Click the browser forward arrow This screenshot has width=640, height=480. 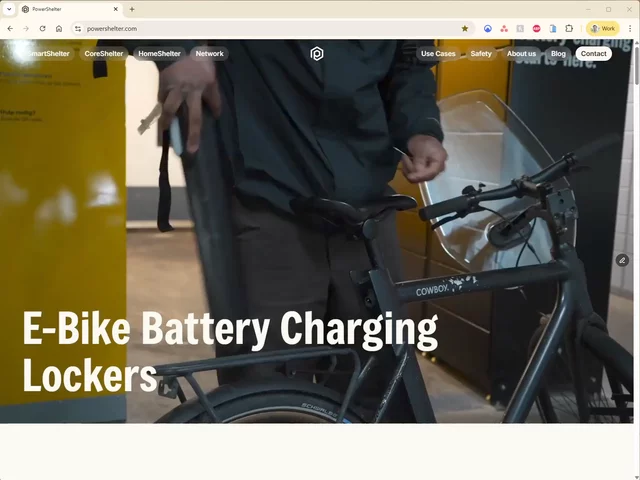click(26, 29)
